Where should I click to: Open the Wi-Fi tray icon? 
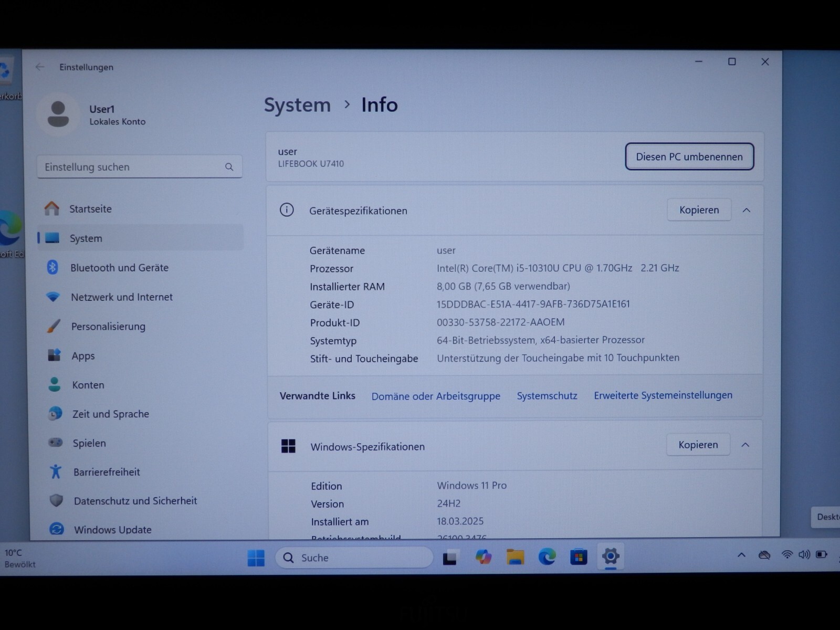coord(787,554)
